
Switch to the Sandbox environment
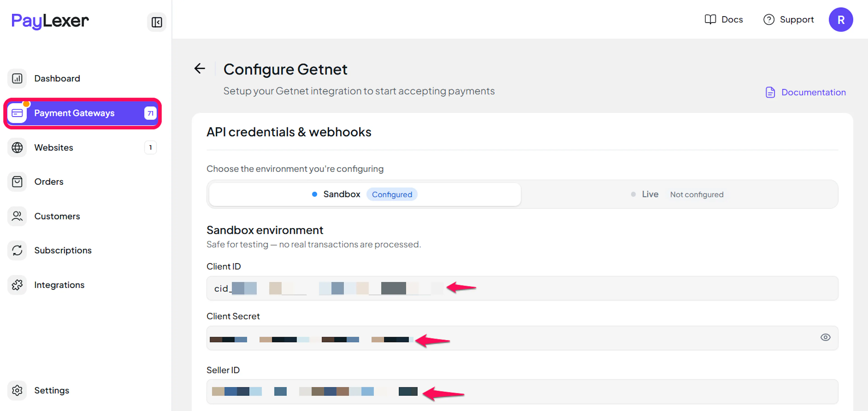coord(365,194)
